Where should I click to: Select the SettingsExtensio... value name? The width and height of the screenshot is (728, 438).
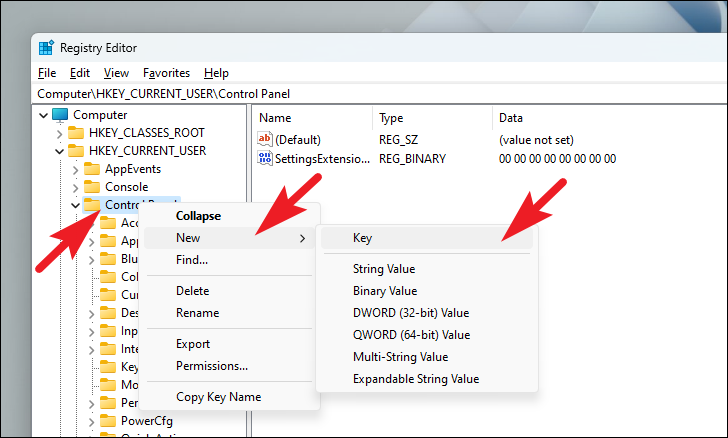click(322, 159)
